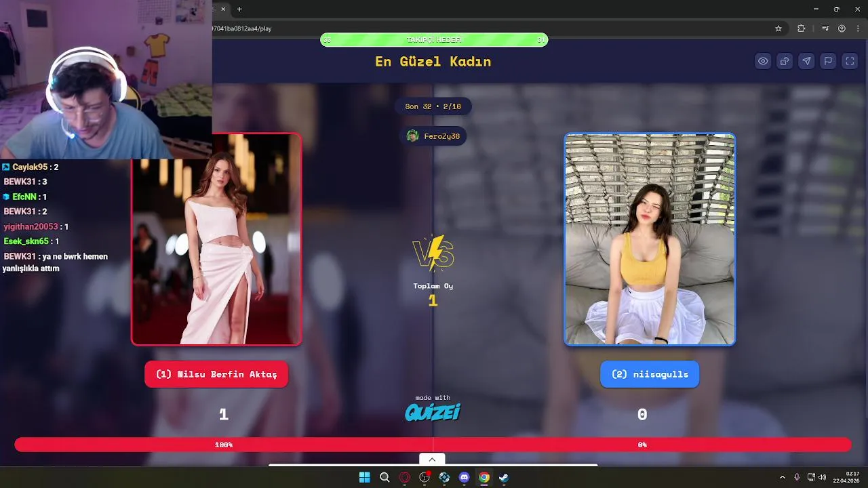Bookmark this page with the star icon
Screen dimensions: 868x488
coord(778,28)
